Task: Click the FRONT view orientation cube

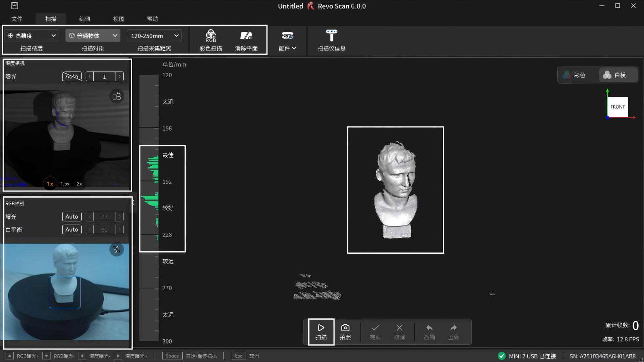Action: (x=617, y=107)
